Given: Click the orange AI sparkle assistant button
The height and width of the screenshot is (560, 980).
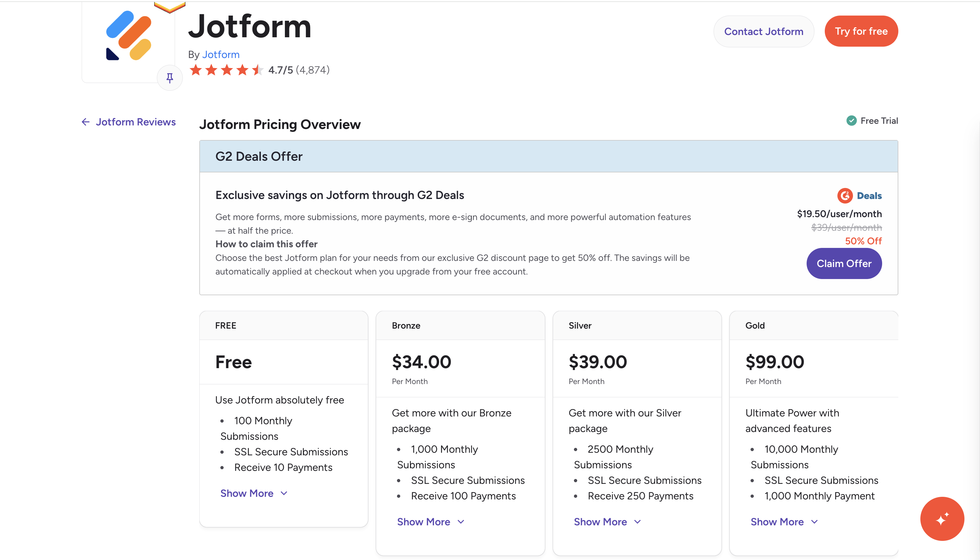Looking at the screenshot, I should coord(942,519).
